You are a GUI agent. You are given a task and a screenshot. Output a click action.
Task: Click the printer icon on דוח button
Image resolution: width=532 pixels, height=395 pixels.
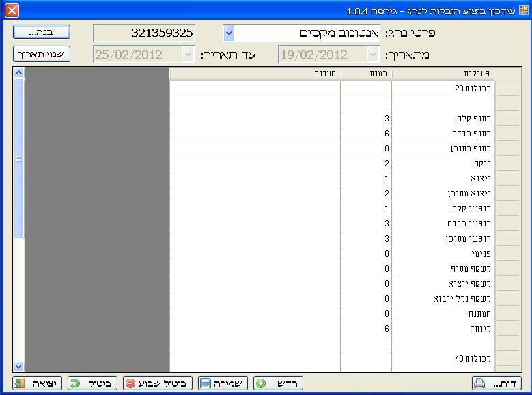pyautogui.click(x=479, y=383)
